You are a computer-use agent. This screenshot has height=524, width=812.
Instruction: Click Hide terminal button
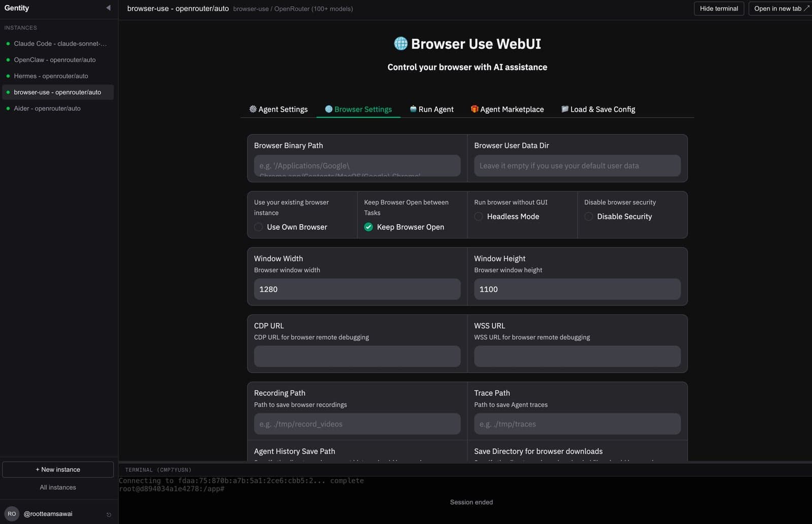click(x=719, y=9)
